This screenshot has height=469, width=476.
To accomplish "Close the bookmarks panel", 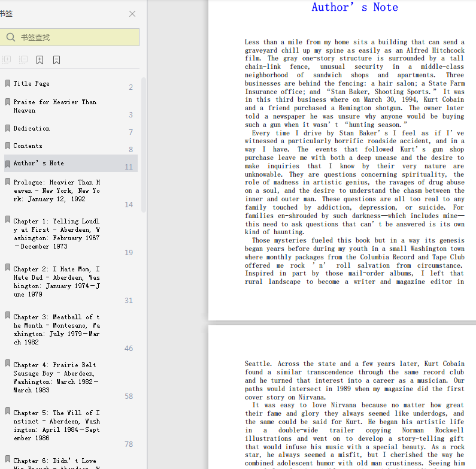I will 132,14.
